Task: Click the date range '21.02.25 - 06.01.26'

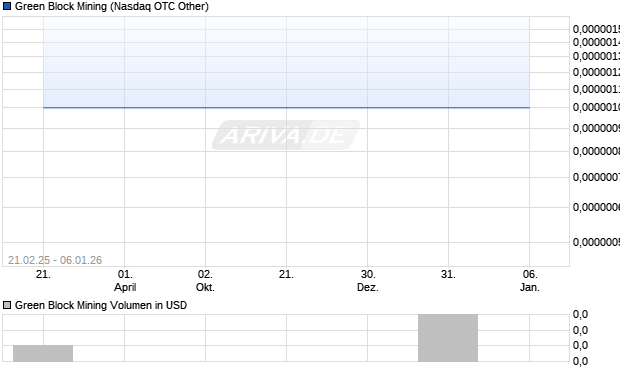Action: (55, 260)
